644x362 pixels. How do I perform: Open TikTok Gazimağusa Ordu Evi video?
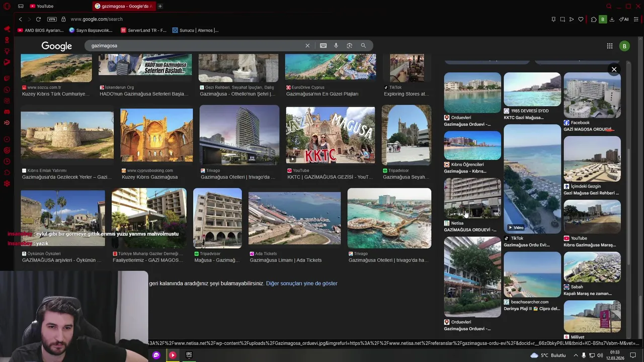[532, 178]
